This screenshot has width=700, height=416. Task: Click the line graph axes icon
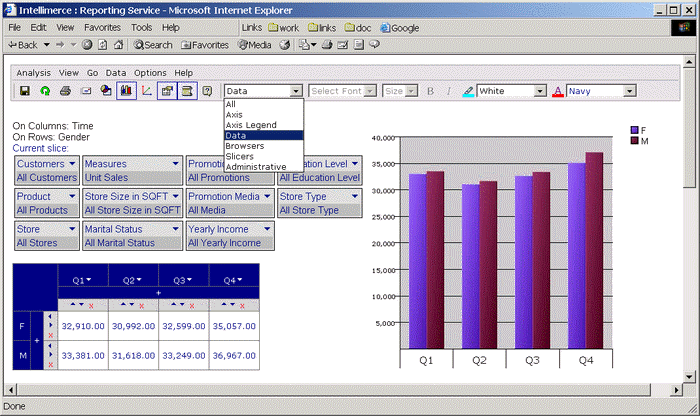pyautogui.click(x=146, y=91)
